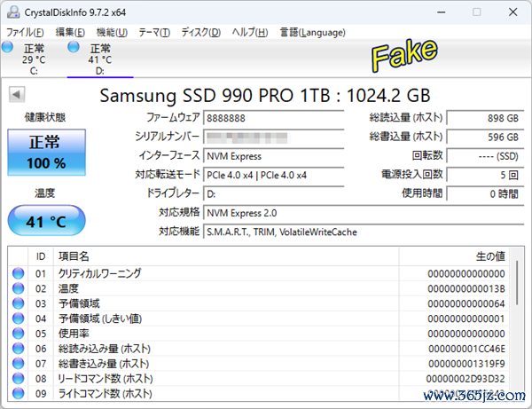
Task: Click the disk title Samsung SSD 990 PRO 1TB
Action: (265, 96)
